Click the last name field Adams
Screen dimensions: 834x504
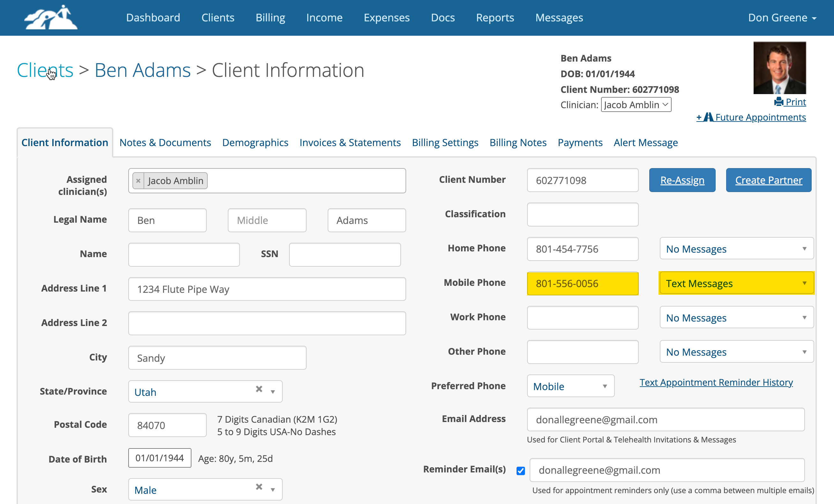(367, 220)
